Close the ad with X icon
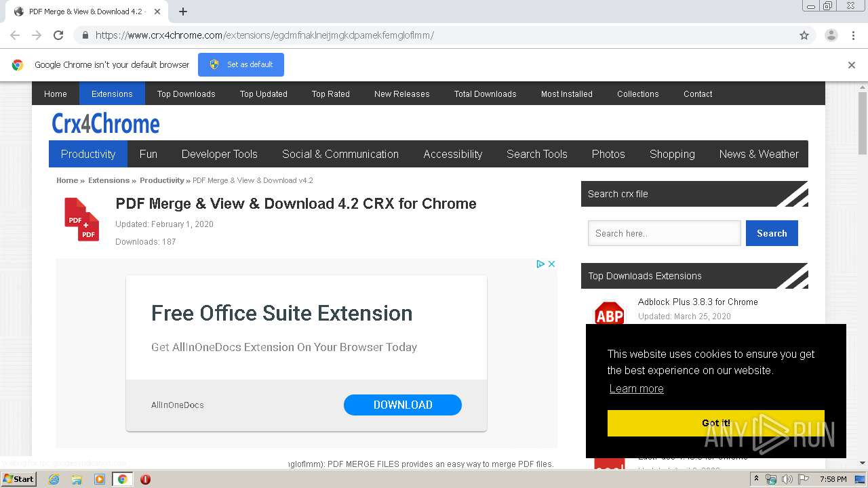This screenshot has width=868, height=488. 551,264
